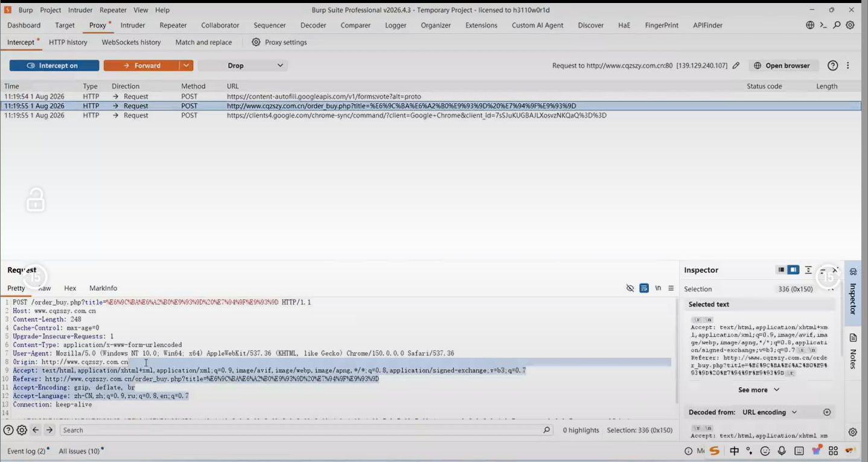Image resolution: width=868 pixels, height=462 pixels.
Task: Open the terminal command prompt icon
Action: [x=823, y=25]
